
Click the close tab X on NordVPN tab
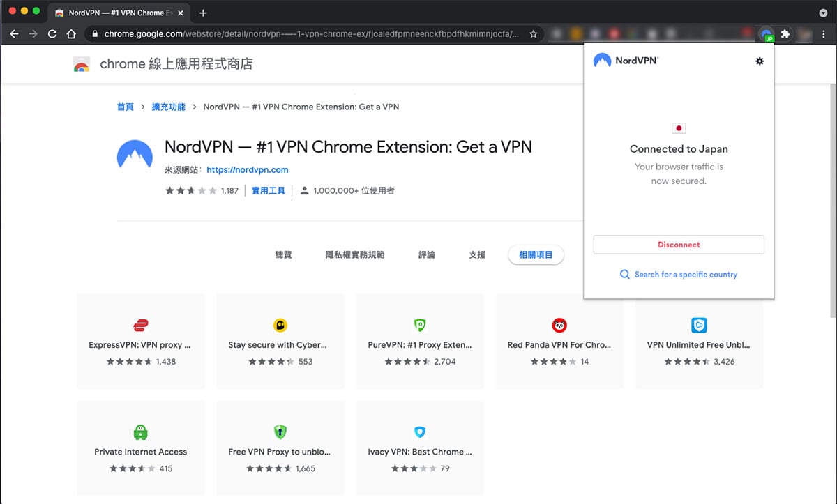pos(180,13)
